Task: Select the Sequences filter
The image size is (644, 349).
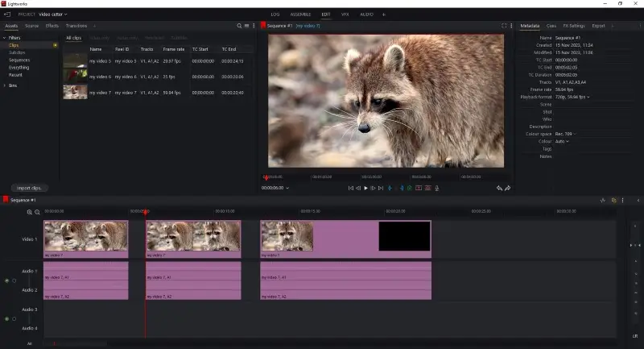Action: coord(19,60)
